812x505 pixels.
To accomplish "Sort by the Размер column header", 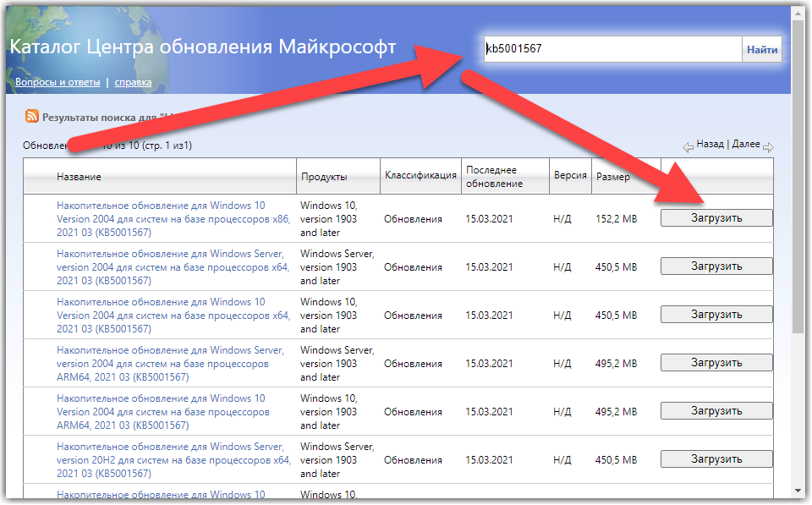I will click(612, 177).
